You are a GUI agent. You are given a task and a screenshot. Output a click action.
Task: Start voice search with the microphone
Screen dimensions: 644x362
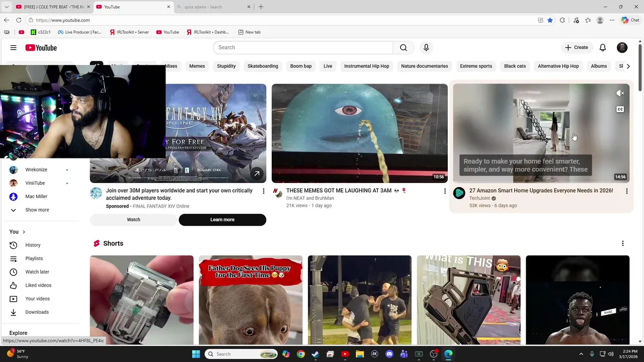coord(426,47)
